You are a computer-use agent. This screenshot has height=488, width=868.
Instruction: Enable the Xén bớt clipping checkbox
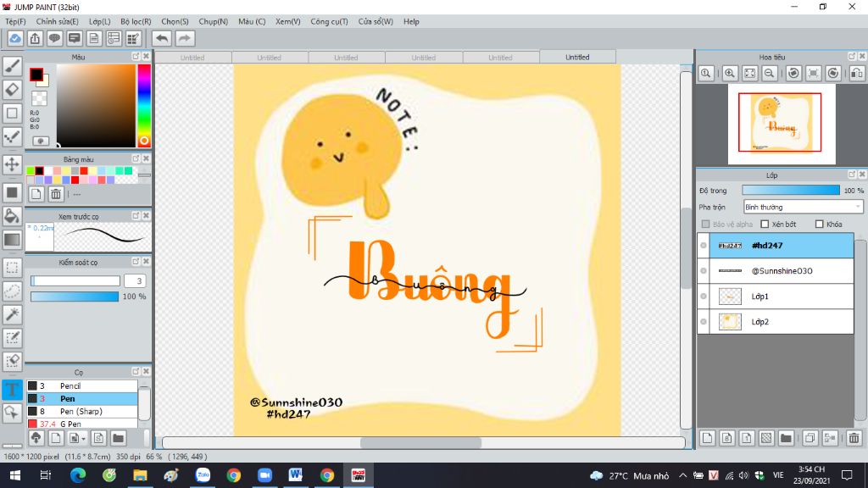765,224
